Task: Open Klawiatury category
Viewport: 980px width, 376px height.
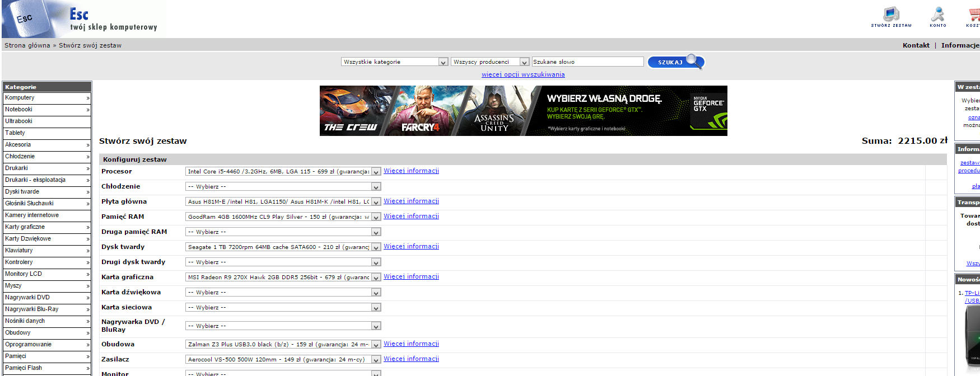Action: click(47, 251)
